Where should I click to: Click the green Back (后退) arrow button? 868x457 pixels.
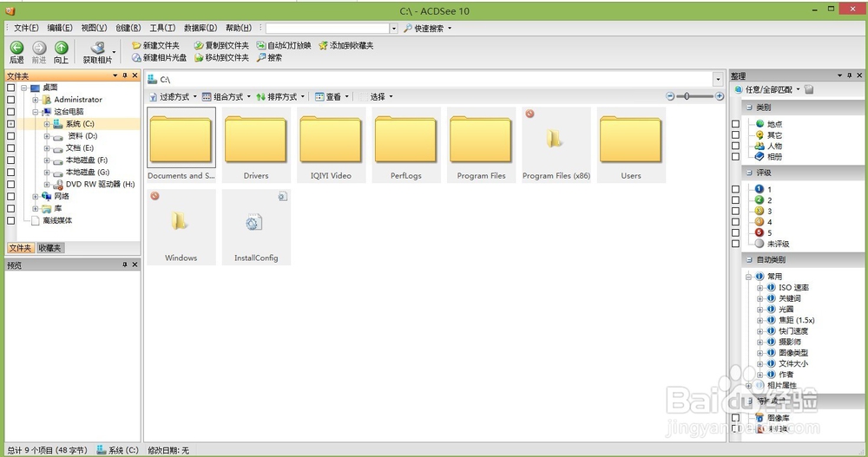coord(16,52)
